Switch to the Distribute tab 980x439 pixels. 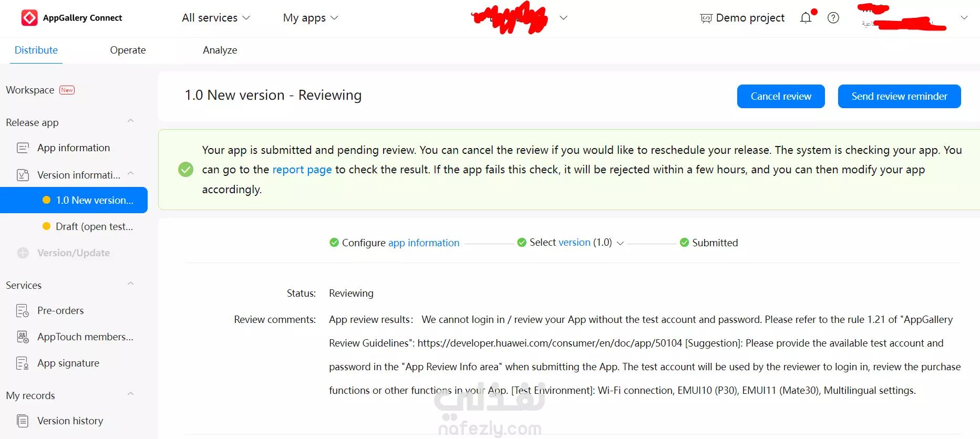[36, 50]
